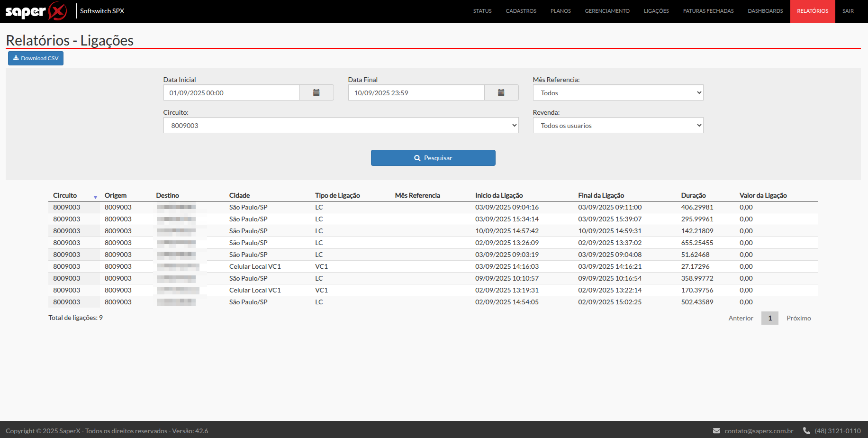Click start time 03/09/2025 09:03:19
This screenshot has width=868, height=438.
[x=507, y=255]
